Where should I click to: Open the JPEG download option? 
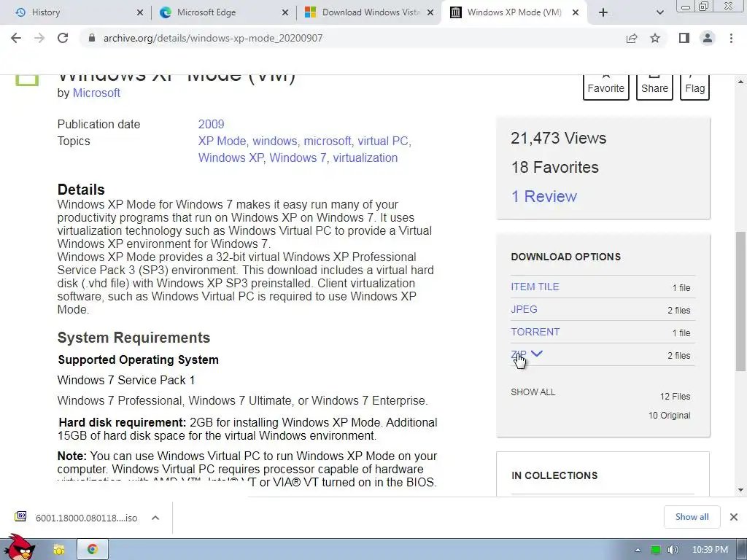(524, 309)
